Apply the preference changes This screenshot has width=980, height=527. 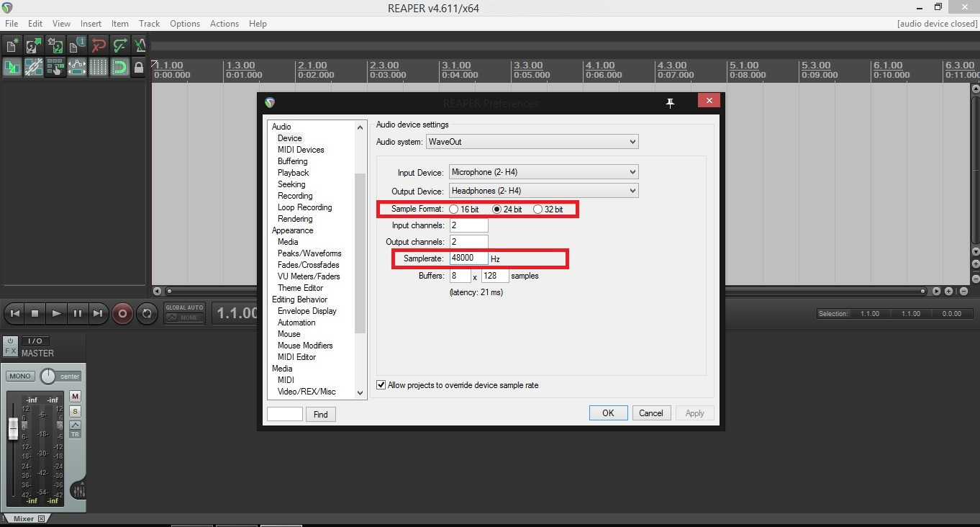tap(694, 413)
